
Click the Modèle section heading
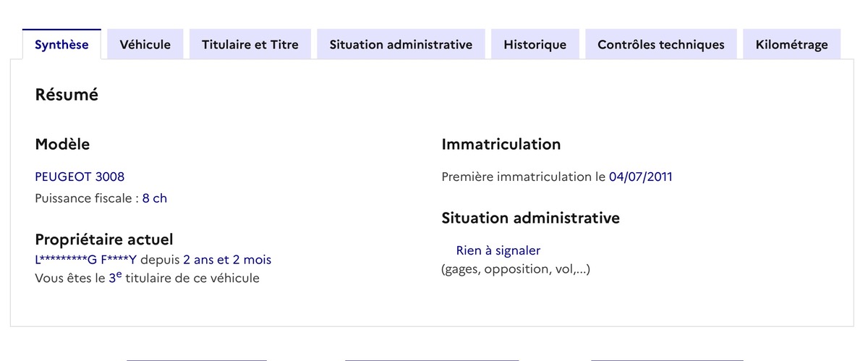pos(62,144)
